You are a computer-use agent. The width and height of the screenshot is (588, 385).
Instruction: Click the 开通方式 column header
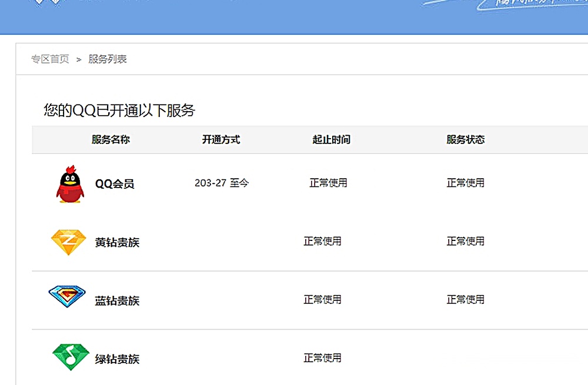(x=221, y=139)
